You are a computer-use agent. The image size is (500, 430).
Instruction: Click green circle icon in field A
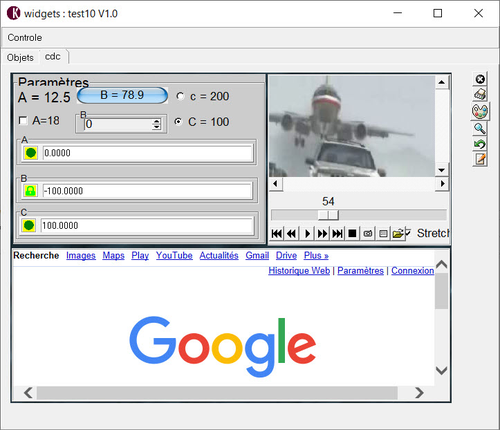[x=31, y=153]
